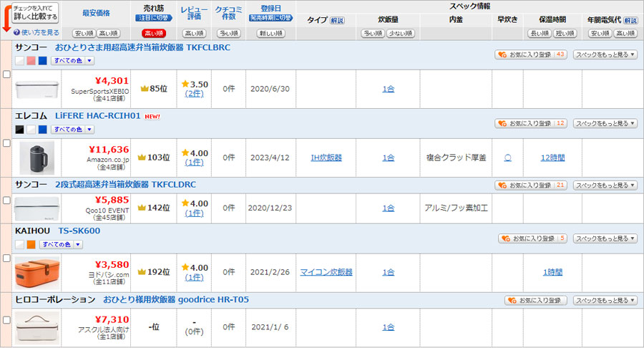Open すべての色 dropdown for TKFCLBRC
Viewport: 644px width, 348px height.
(x=73, y=60)
